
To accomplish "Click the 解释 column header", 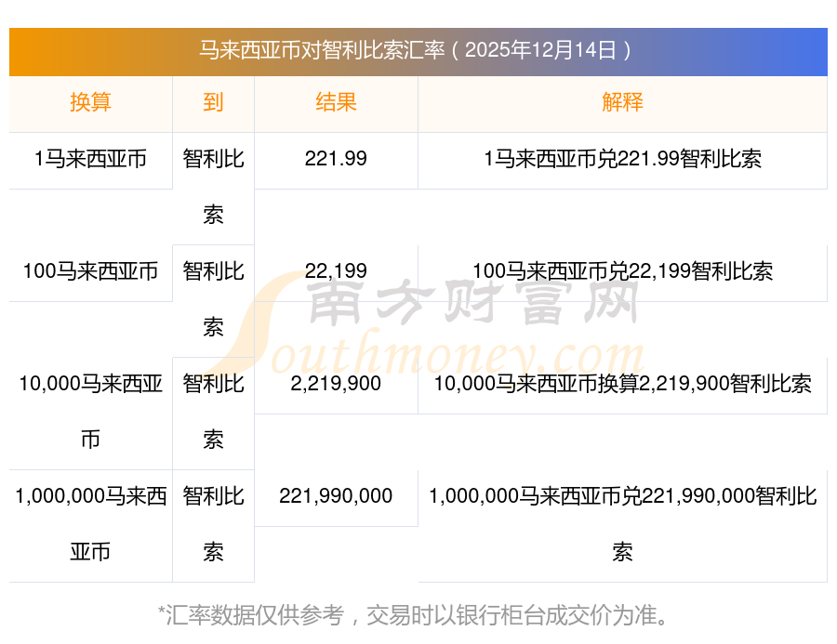I will [x=622, y=103].
